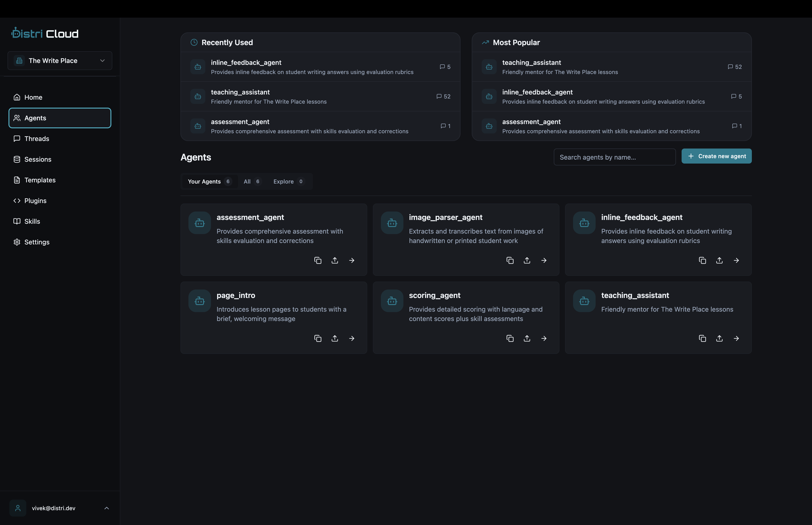This screenshot has height=525, width=812.
Task: Select Threads in the sidebar
Action: click(x=36, y=138)
